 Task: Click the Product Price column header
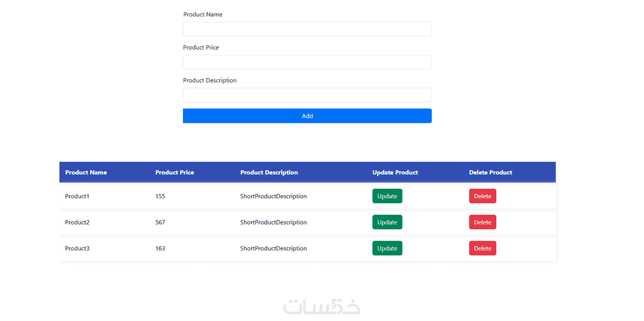175,172
